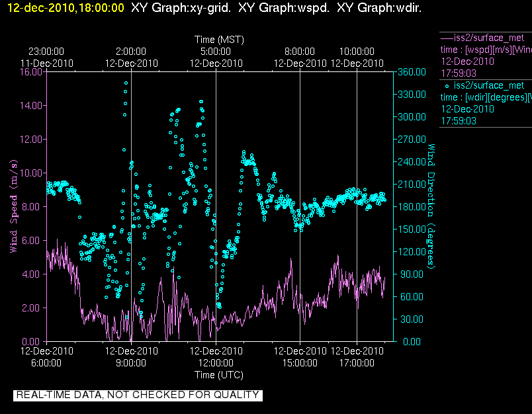Click the 'XY Graph:wspd.' title text

[x=284, y=8]
